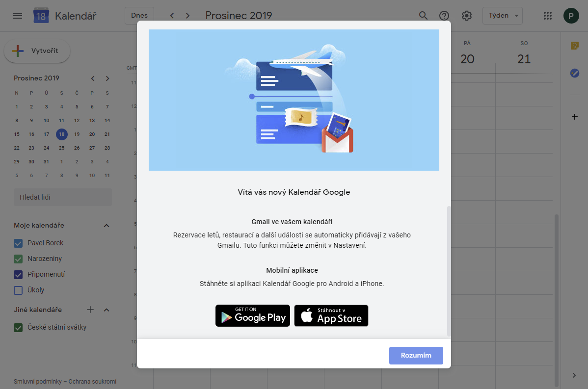588x389 pixels.
Task: Select day 25 in the mini calendar
Action: click(x=61, y=148)
